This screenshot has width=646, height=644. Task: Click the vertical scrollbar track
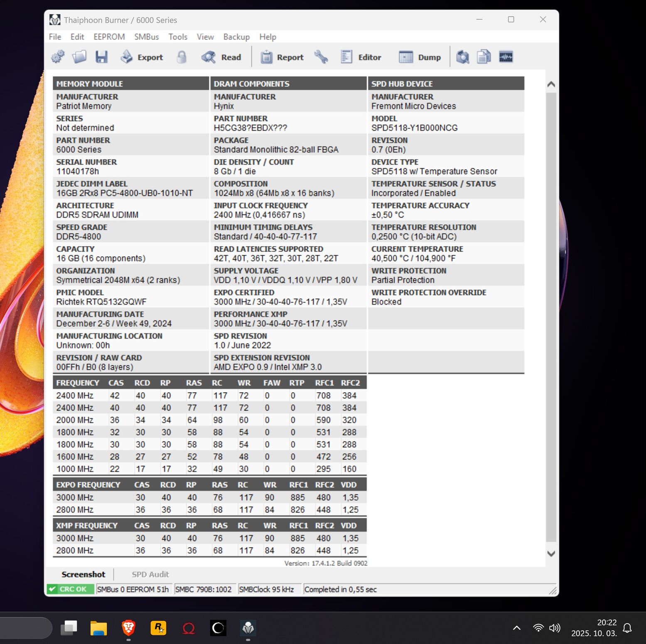coord(551,318)
